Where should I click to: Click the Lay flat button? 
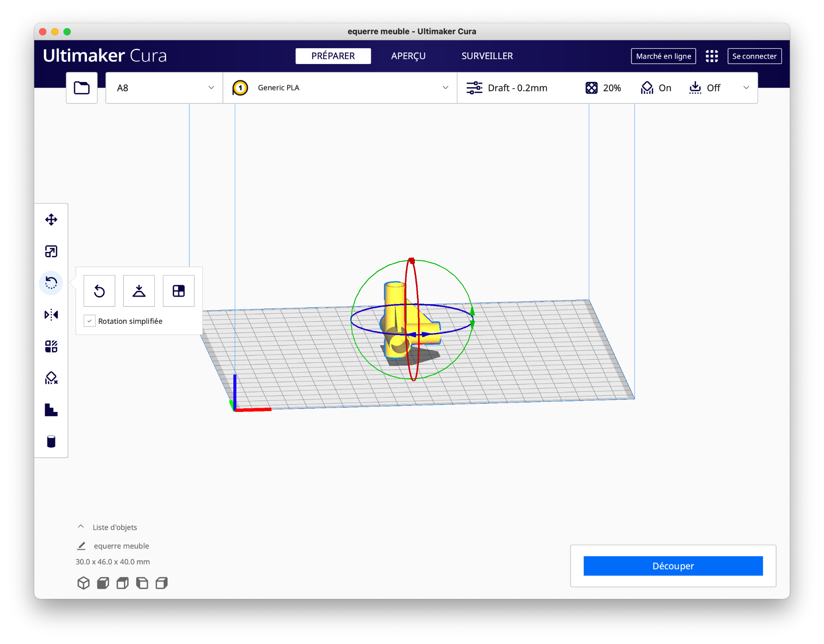click(139, 291)
